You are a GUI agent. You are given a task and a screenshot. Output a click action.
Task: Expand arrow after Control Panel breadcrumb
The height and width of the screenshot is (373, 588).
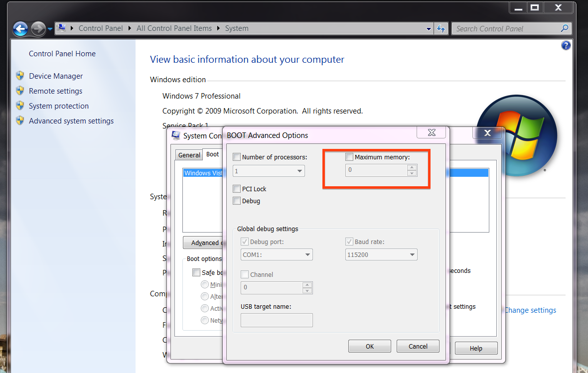tap(130, 28)
